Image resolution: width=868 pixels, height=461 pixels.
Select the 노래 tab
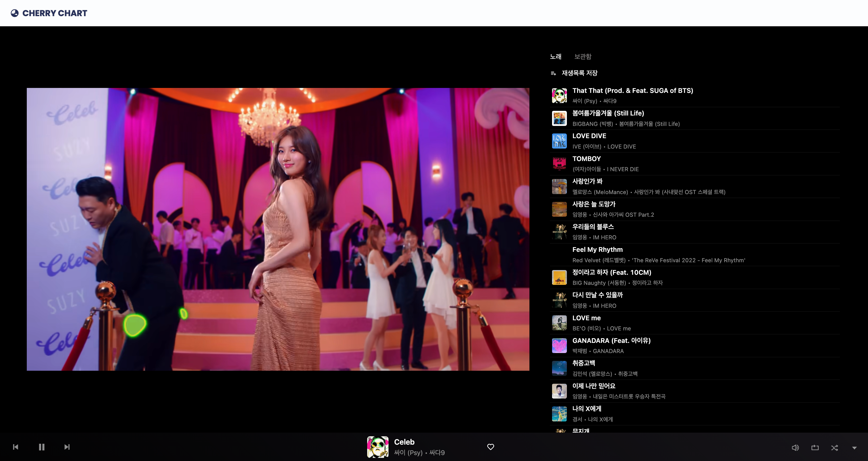555,57
